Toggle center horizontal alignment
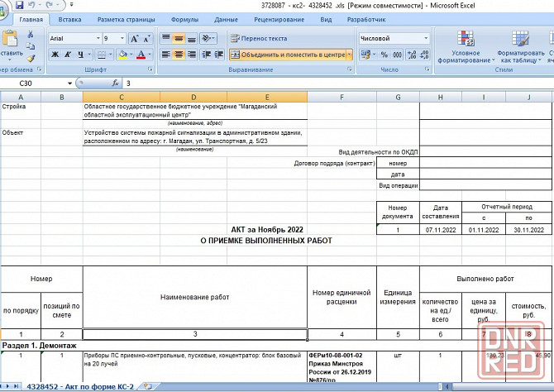Image resolution: width=554 pixels, height=392 pixels. [179, 55]
